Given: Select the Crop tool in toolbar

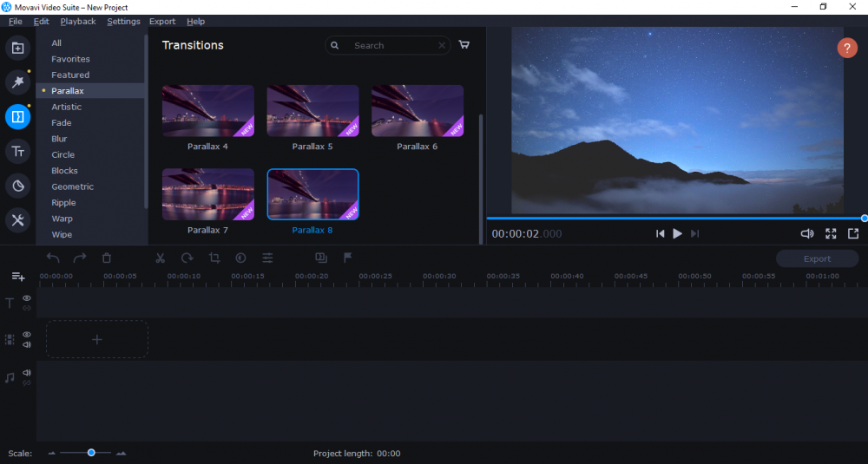Looking at the screenshot, I should [214, 258].
